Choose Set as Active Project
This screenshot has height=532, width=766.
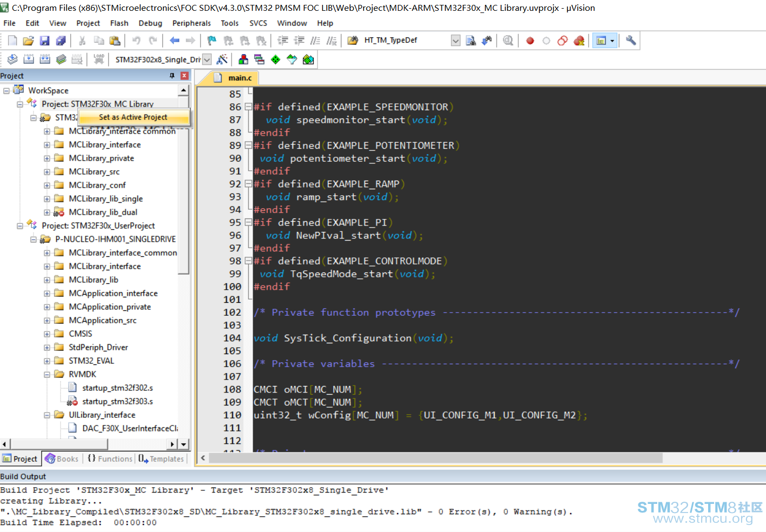[134, 117]
